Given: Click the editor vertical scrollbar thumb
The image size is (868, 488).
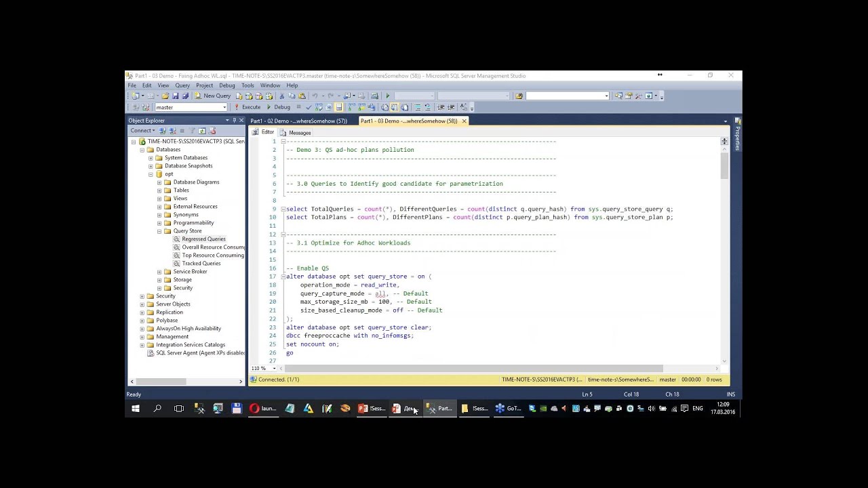Looking at the screenshot, I should click(x=724, y=165).
